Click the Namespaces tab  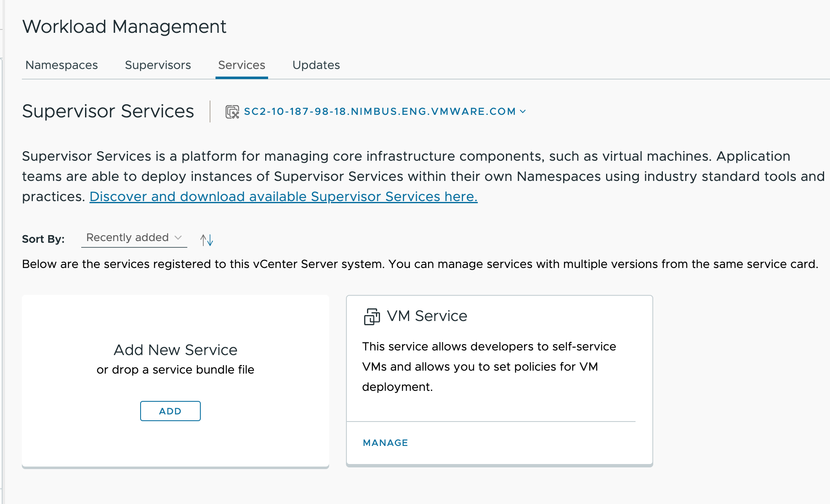(61, 65)
